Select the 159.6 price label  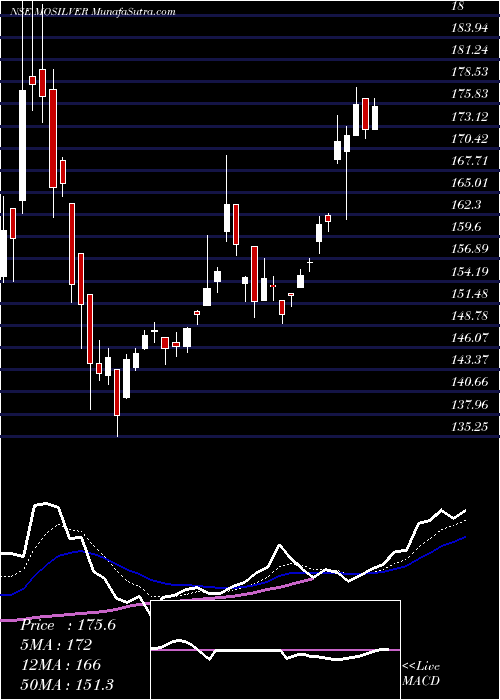point(467,227)
